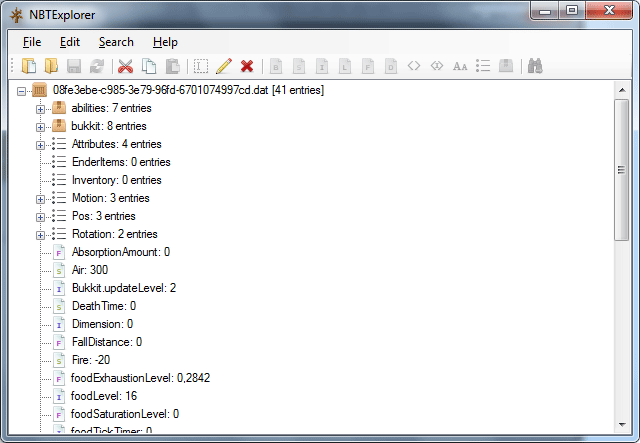Expand the abilities compound node
Image resolution: width=640 pixels, height=443 pixels.
(x=40, y=109)
